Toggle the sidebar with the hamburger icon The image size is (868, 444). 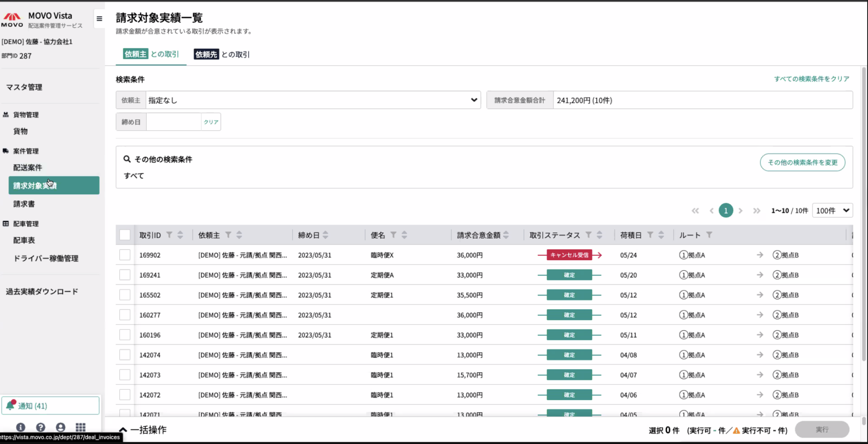point(99,19)
